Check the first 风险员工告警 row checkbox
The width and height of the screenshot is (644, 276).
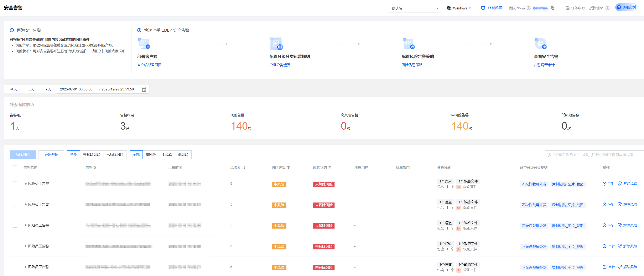click(15, 184)
